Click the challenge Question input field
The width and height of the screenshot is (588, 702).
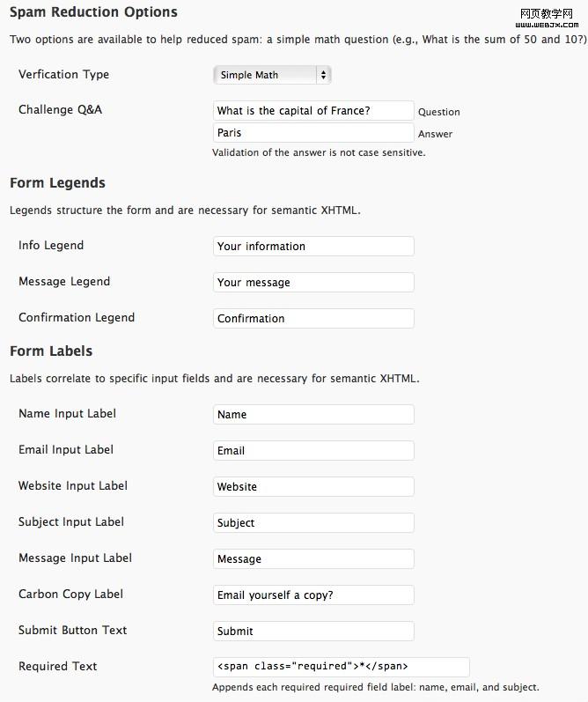tap(313, 111)
